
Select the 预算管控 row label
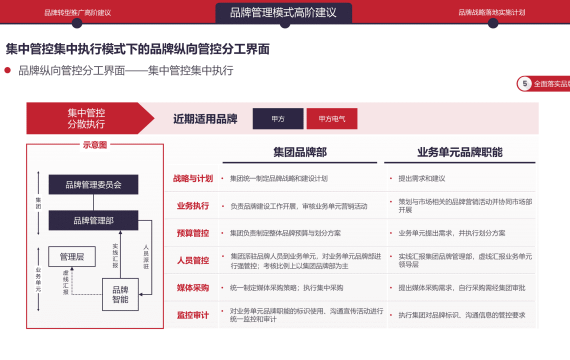click(x=193, y=233)
